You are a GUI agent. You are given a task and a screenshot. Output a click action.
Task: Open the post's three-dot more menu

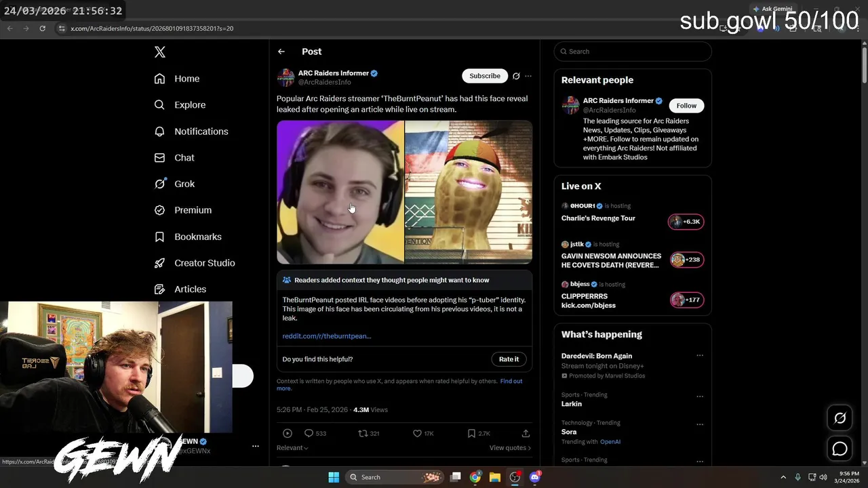(528, 76)
